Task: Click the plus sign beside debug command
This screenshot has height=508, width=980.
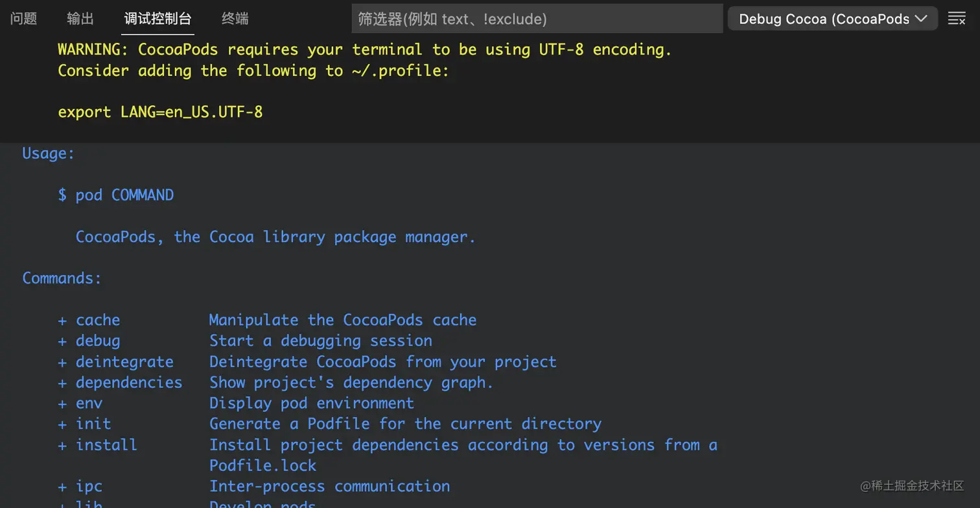Action: pos(62,341)
